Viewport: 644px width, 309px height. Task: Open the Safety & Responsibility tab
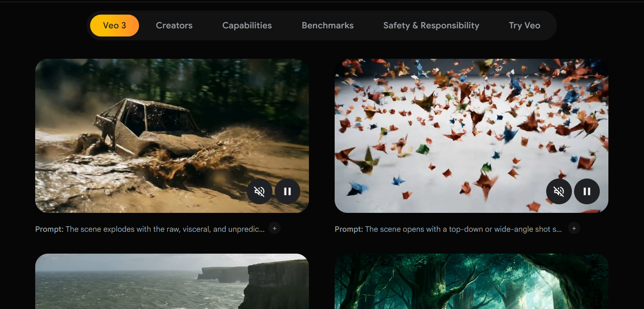[431, 25]
